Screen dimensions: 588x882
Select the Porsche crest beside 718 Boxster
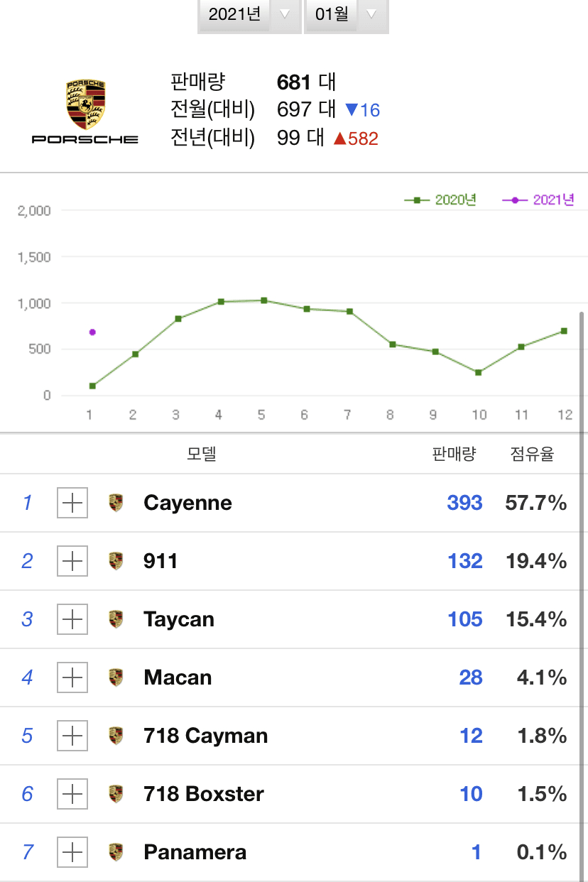click(116, 793)
